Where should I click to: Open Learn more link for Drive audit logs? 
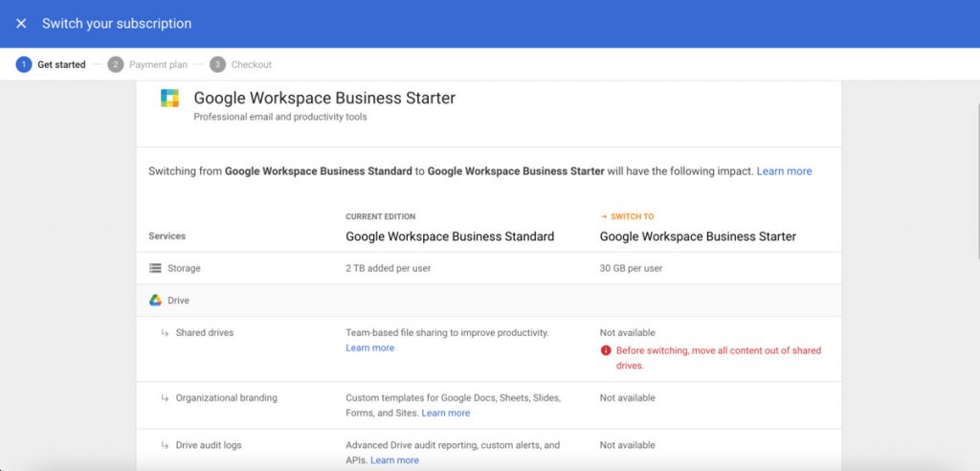tap(394, 460)
